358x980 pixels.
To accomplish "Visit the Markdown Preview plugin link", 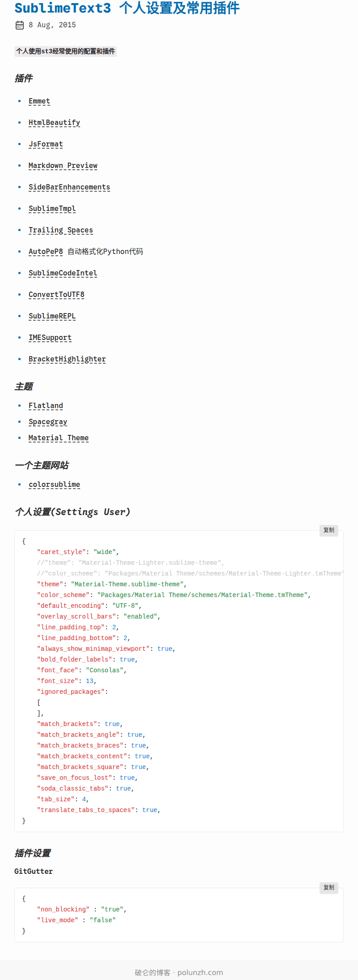I will [63, 166].
